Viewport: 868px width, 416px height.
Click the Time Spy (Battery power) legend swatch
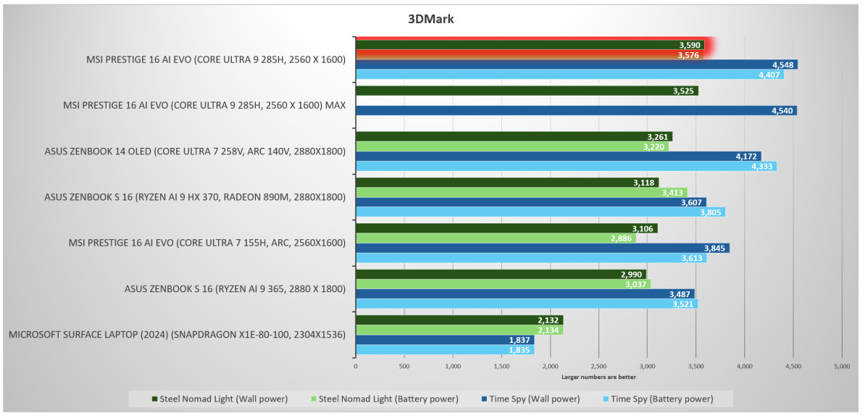click(604, 399)
